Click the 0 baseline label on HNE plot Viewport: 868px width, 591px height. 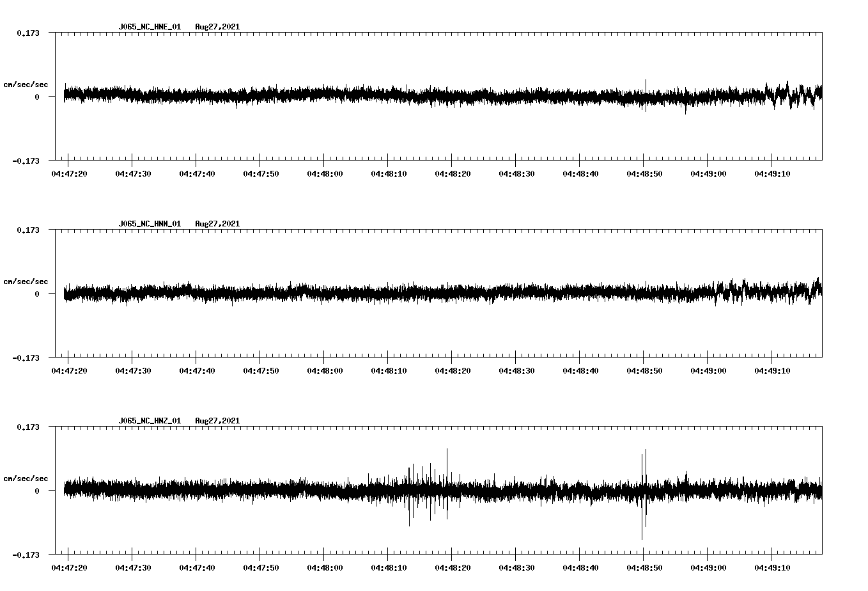point(37,97)
